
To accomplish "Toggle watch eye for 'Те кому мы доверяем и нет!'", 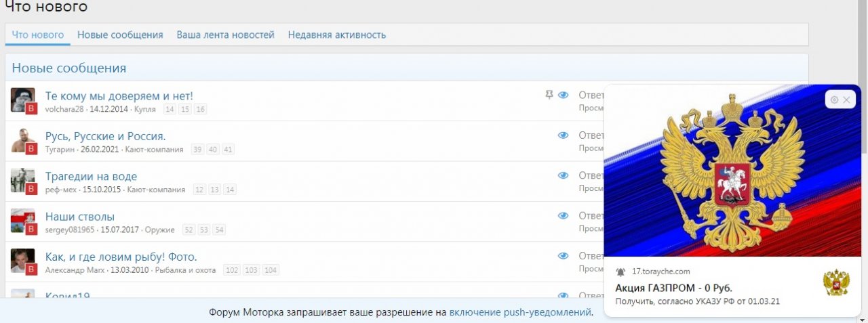I will click(x=563, y=95).
